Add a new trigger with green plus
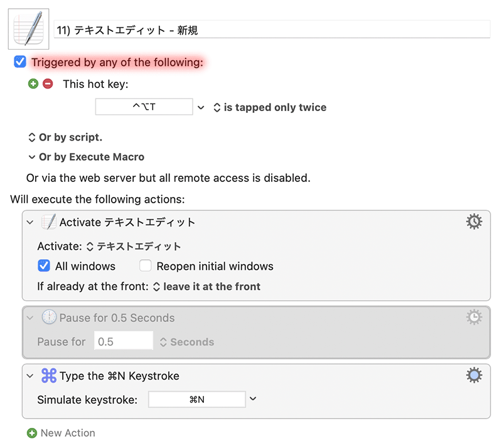The height and width of the screenshot is (448, 502). [33, 84]
